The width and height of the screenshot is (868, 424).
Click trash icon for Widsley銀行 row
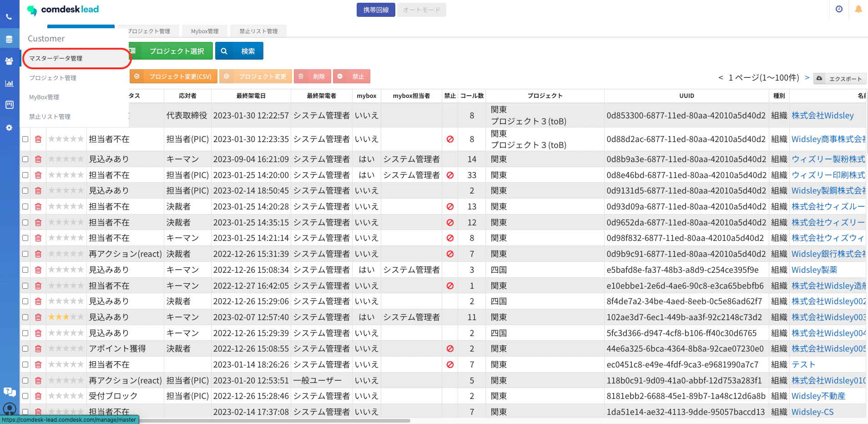coord(38,254)
